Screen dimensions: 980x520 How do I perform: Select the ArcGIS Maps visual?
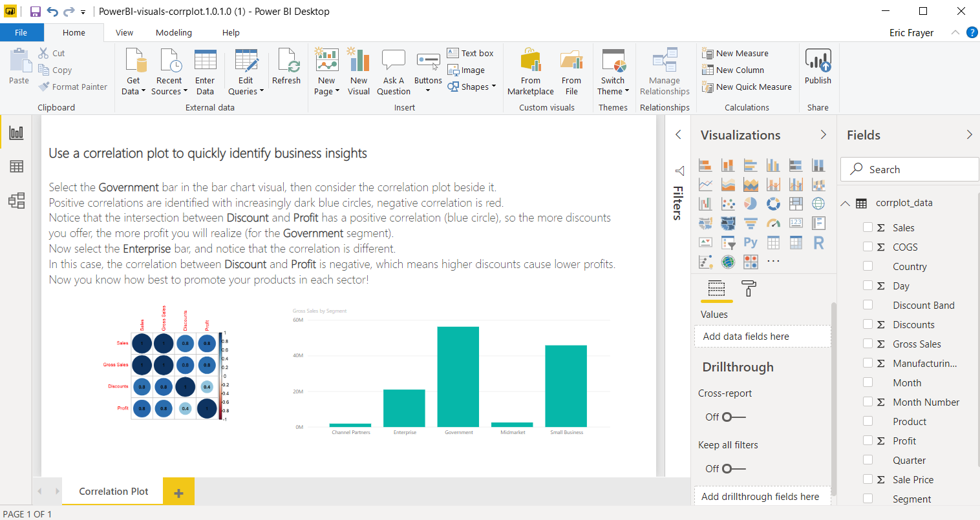point(728,262)
